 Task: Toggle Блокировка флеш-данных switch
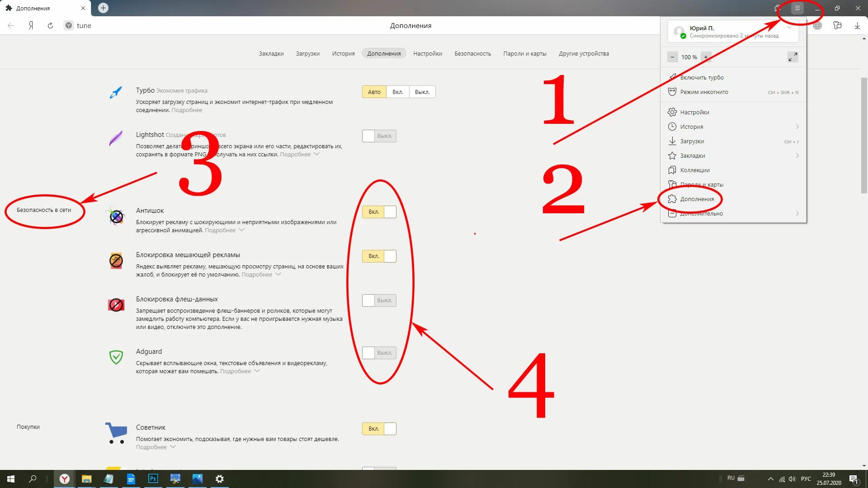[379, 300]
